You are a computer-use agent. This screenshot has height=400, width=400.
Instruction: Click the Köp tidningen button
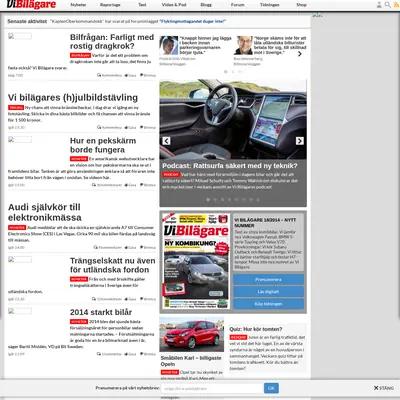[x=268, y=304]
